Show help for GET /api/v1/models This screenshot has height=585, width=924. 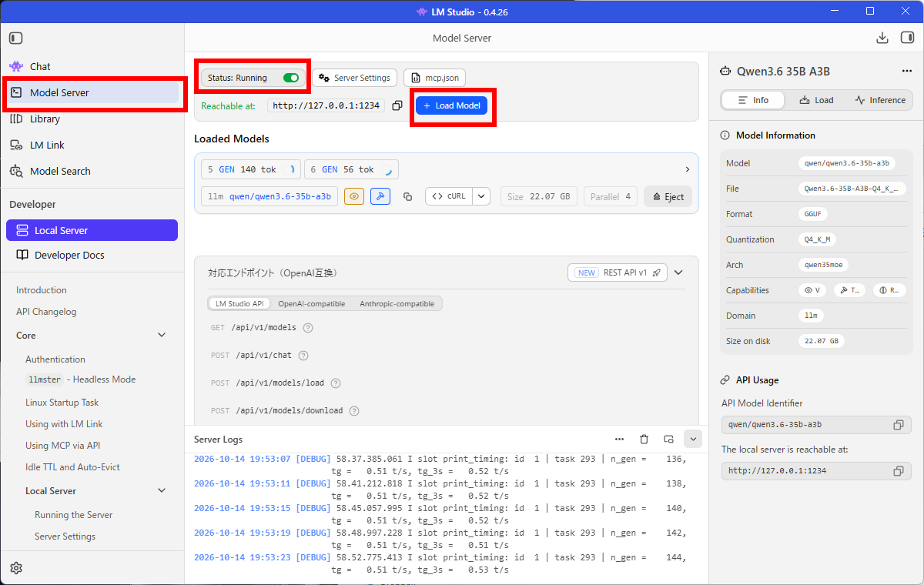[308, 328]
